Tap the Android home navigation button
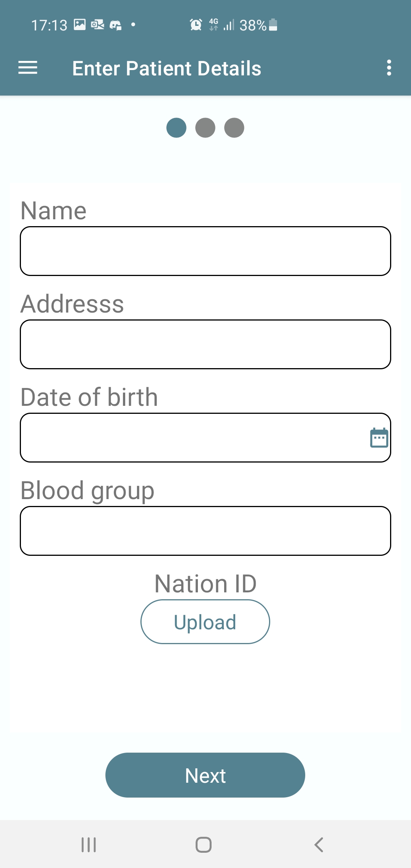Image resolution: width=411 pixels, height=868 pixels. point(204,844)
